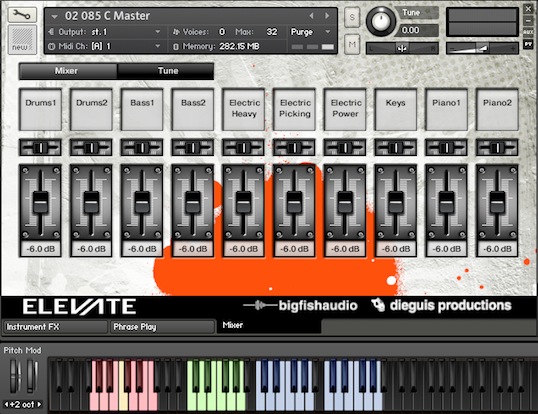Click the Electric Heavy pan slider
Viewport: 538px width, 414px height.
(x=244, y=147)
